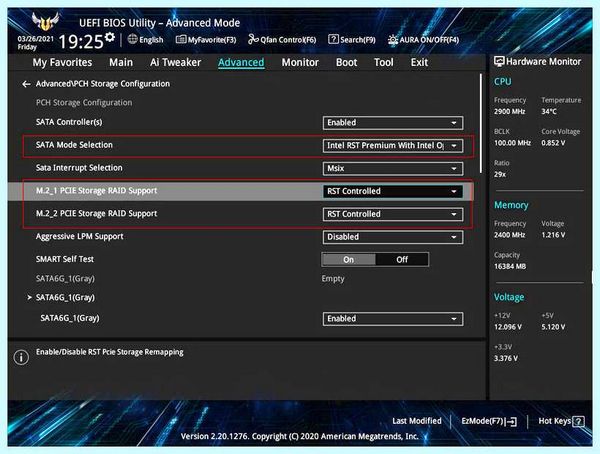Open the Ai Tweaker tab

coord(175,62)
